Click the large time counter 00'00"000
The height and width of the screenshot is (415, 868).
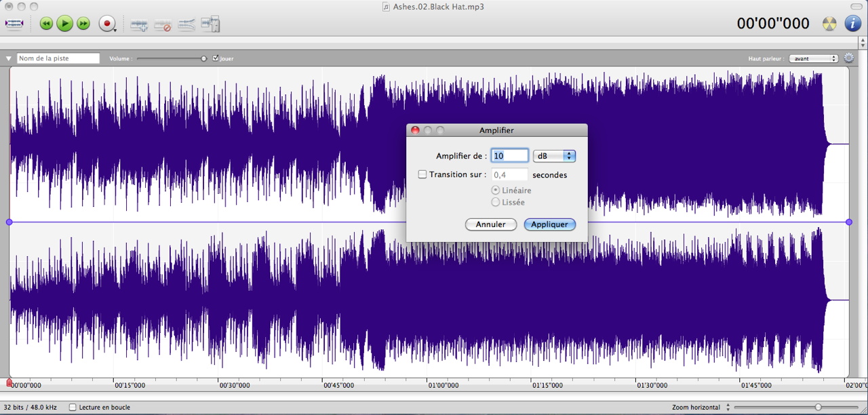click(x=773, y=24)
